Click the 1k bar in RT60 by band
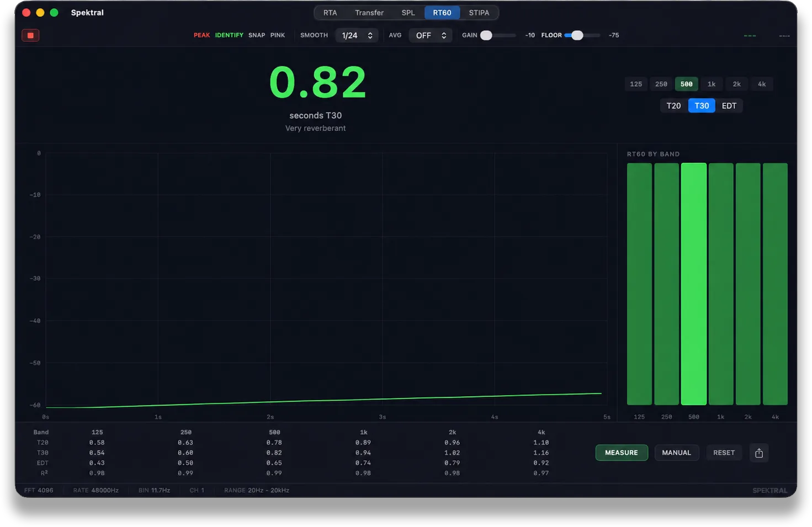The image size is (812, 527). (x=721, y=284)
